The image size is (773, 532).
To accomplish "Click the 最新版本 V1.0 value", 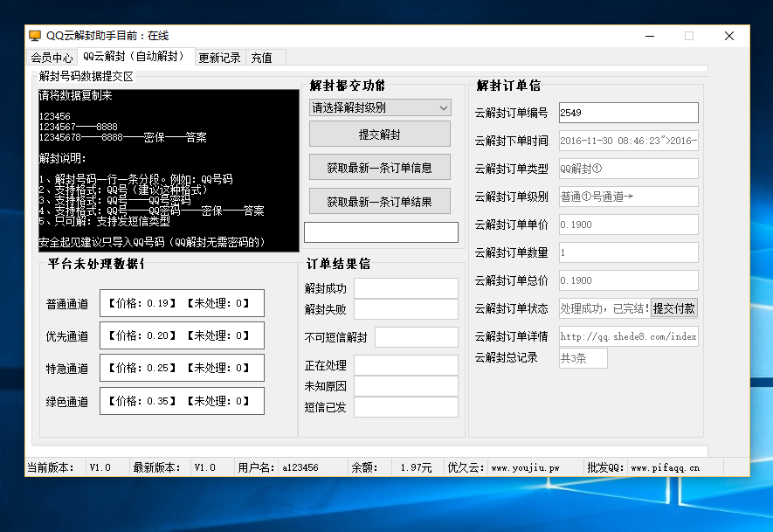I will 204,467.
